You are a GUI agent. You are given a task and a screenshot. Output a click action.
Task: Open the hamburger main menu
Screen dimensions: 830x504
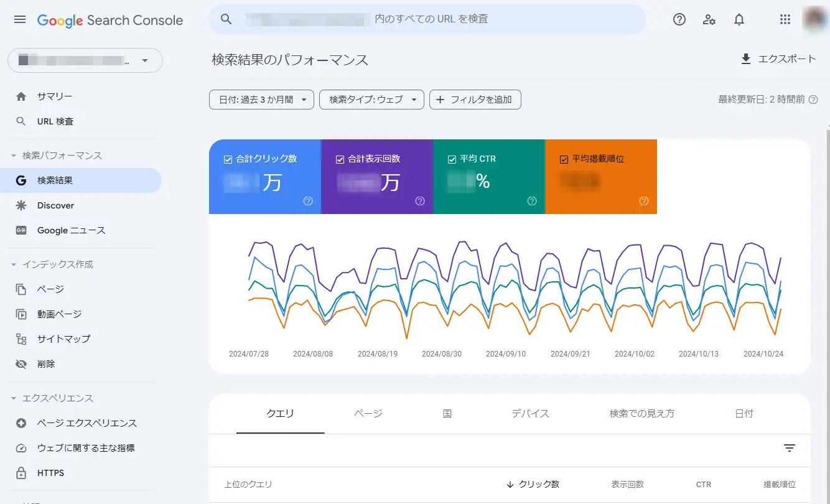pos(20,19)
